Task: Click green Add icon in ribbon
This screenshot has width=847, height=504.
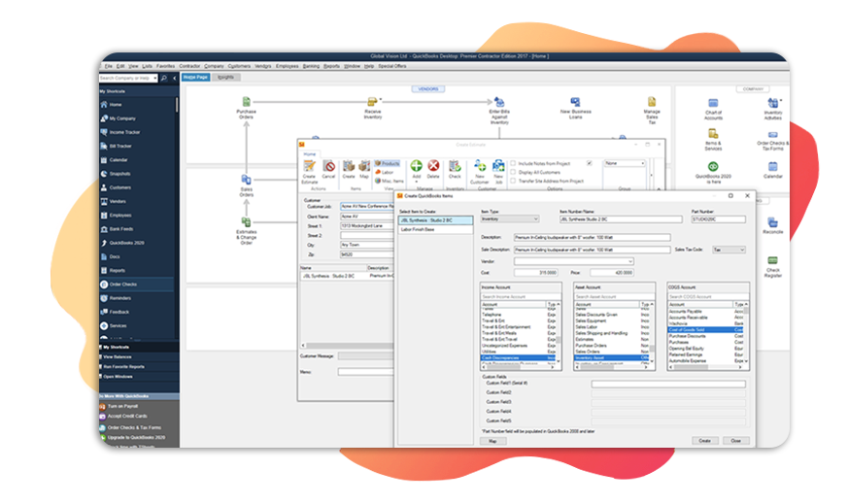Action: coord(416,166)
